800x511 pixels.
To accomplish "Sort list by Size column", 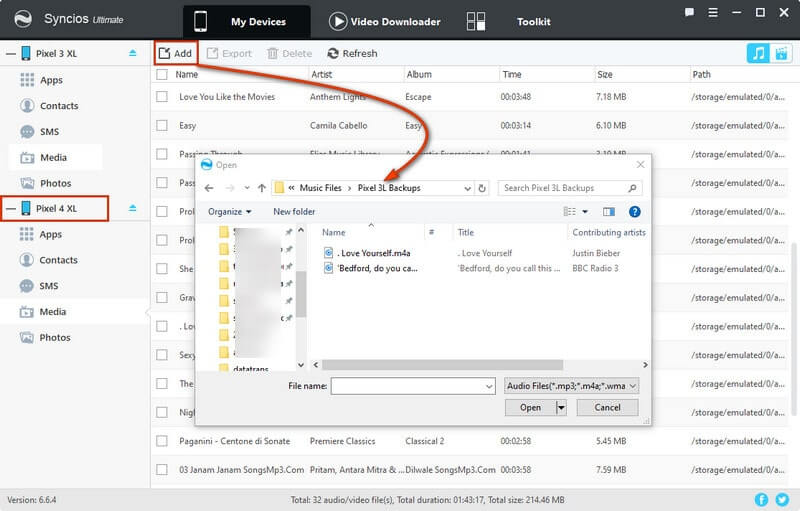I will click(x=605, y=74).
